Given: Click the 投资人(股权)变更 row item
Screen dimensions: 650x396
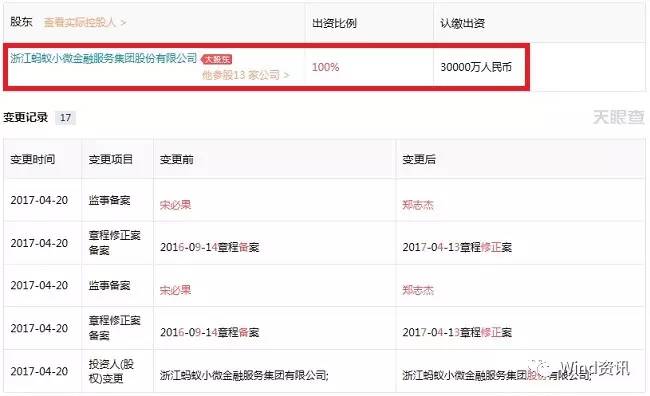Looking at the screenshot, I should tap(111, 371).
